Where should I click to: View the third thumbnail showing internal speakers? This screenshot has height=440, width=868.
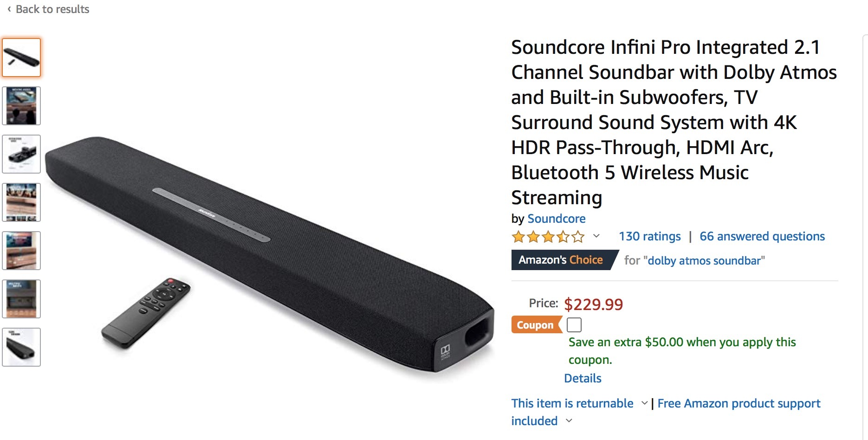[x=21, y=154]
